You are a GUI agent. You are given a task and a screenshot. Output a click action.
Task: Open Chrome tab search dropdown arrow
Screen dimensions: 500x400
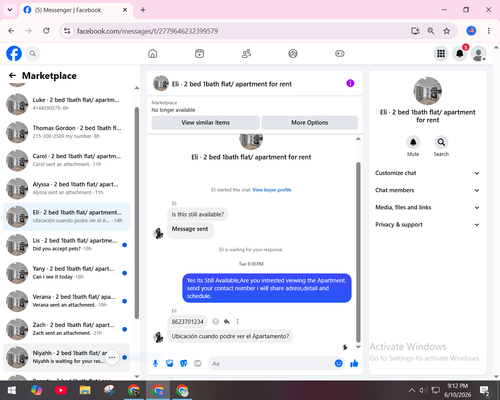pyautogui.click(x=10, y=10)
